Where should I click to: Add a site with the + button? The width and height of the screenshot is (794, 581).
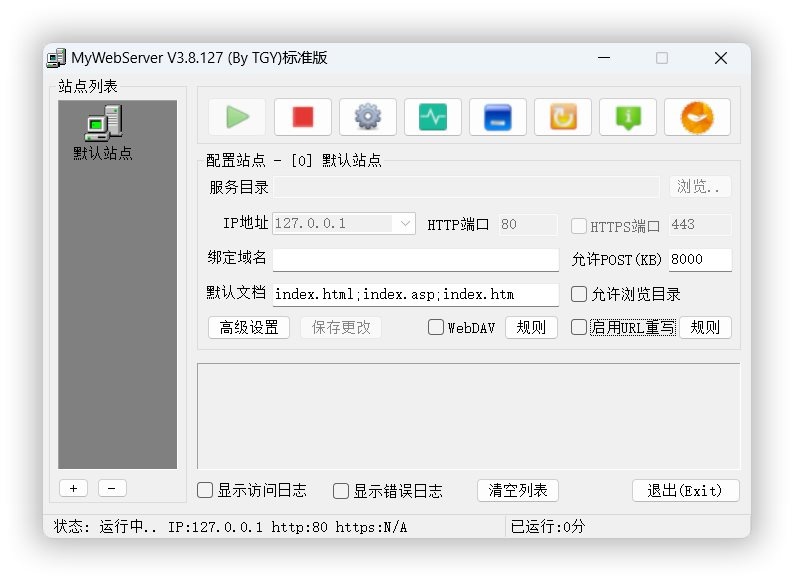point(73,488)
